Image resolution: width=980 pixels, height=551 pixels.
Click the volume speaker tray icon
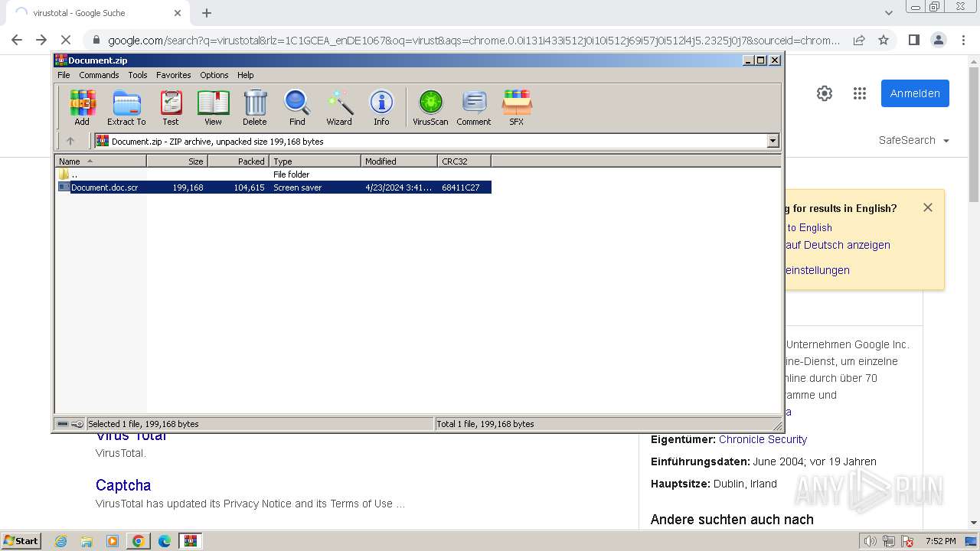click(x=870, y=541)
